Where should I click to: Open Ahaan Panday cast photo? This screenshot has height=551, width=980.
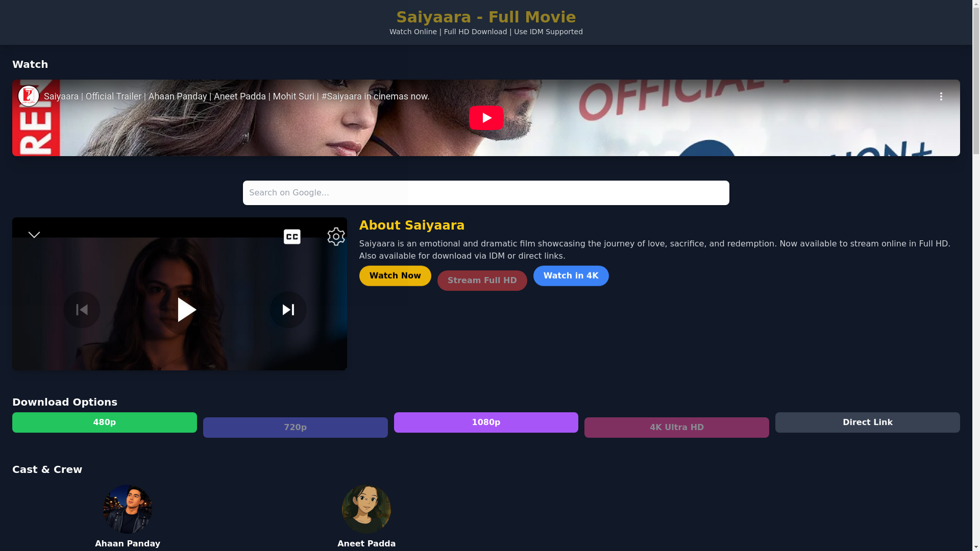pos(128,509)
